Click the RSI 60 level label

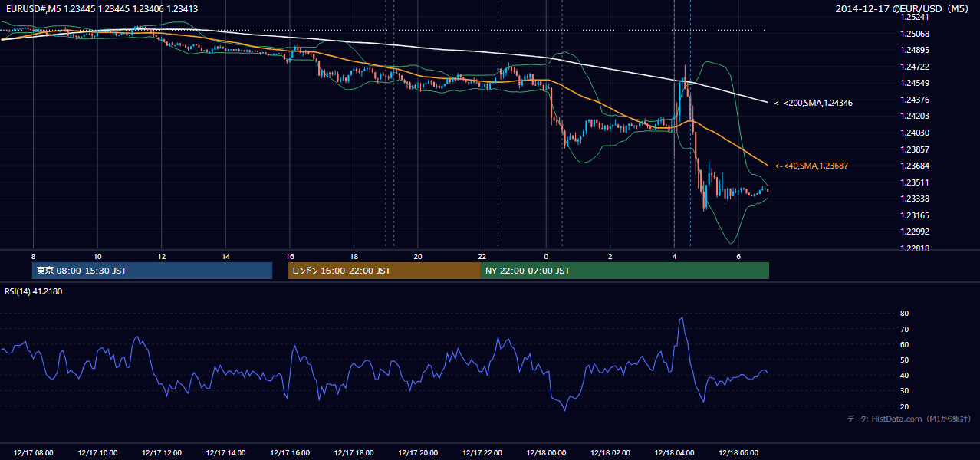coord(904,344)
